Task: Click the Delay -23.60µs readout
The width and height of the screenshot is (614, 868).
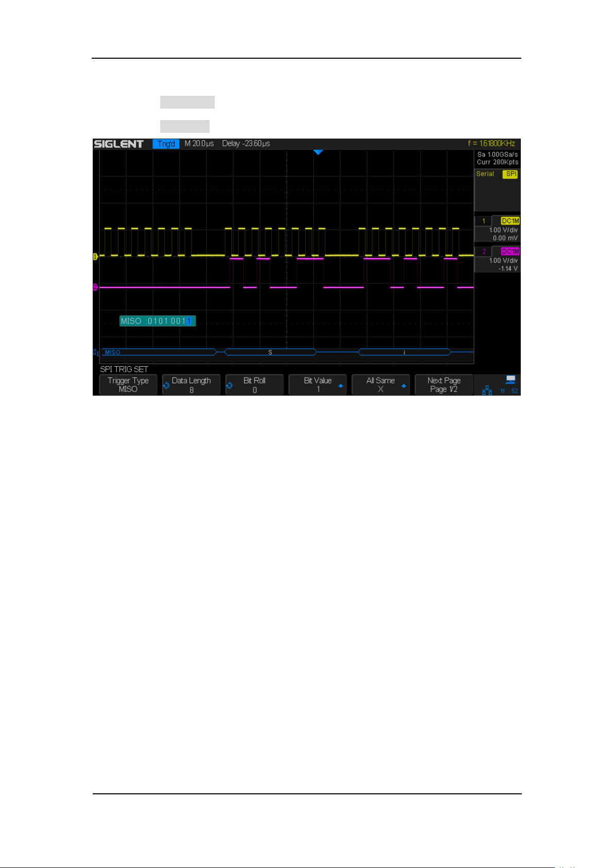Action: pos(246,144)
